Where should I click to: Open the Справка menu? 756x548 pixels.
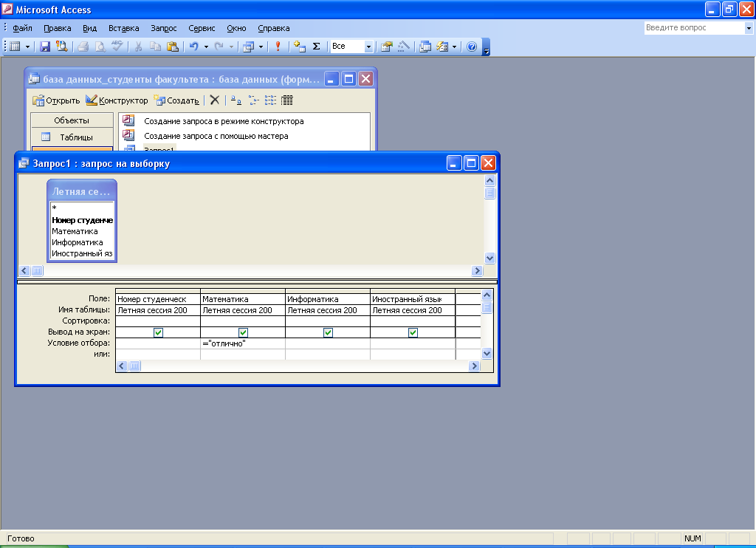273,28
